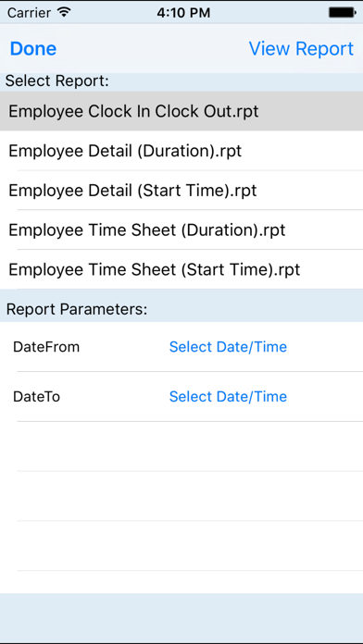Tap the Done button
The width and height of the screenshot is (363, 644).
[33, 48]
